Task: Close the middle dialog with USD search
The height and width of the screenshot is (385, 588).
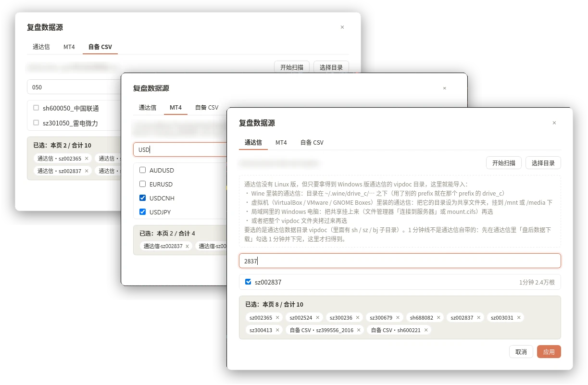Action: coord(444,88)
